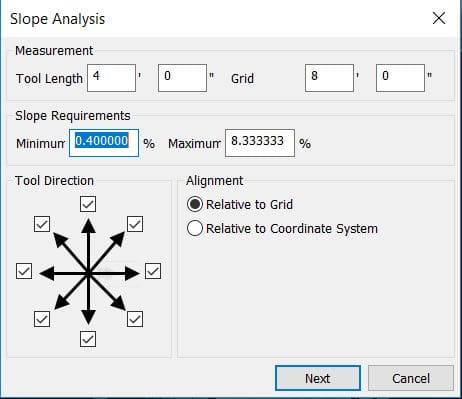
Task: Toggle the down-left diagonal direction checkbox
Action: 42,319
